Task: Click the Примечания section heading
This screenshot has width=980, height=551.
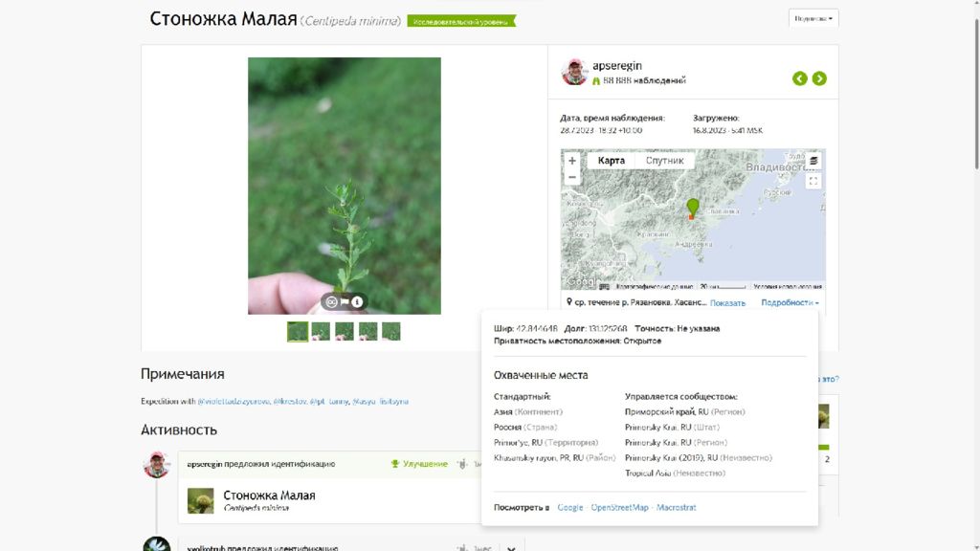Action: tap(183, 374)
